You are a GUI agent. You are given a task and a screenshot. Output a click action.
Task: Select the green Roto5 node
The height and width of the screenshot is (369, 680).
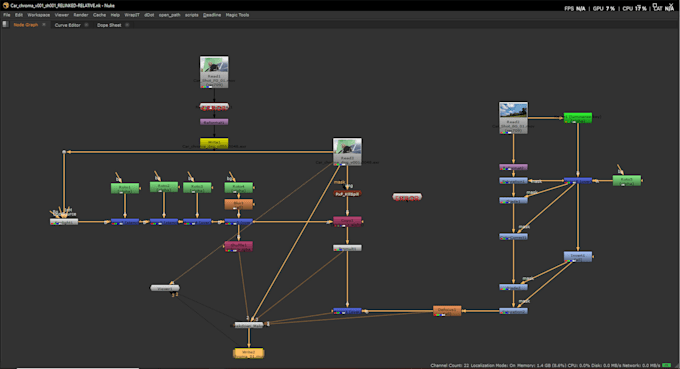[x=627, y=180]
